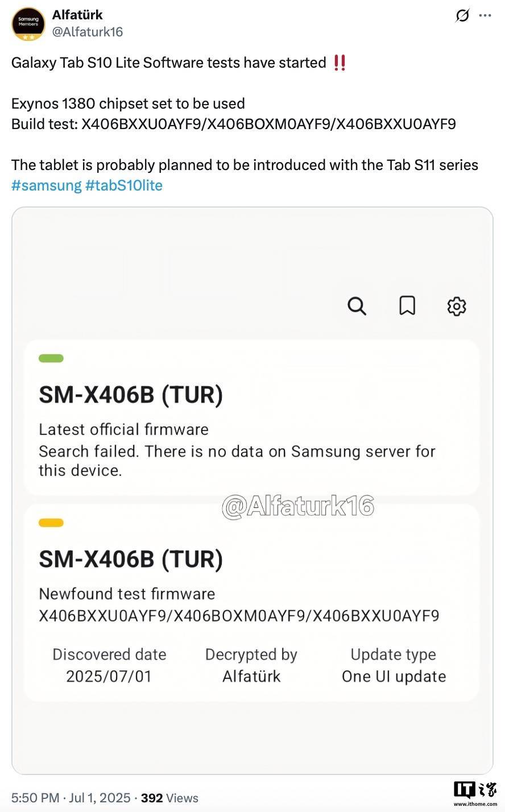Click the bookmark icon in firmware app

point(407,306)
